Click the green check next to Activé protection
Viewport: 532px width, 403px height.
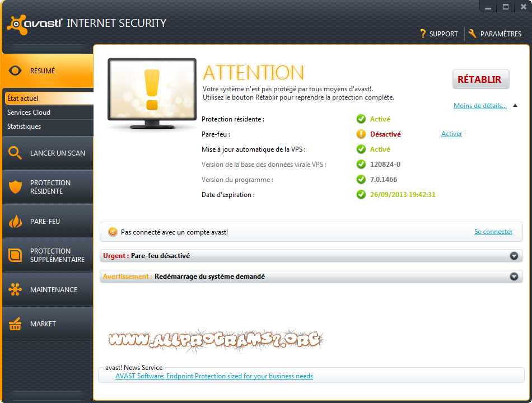361,119
